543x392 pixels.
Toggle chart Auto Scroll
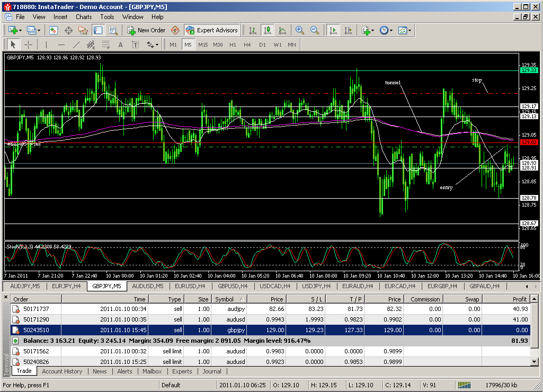[333, 31]
